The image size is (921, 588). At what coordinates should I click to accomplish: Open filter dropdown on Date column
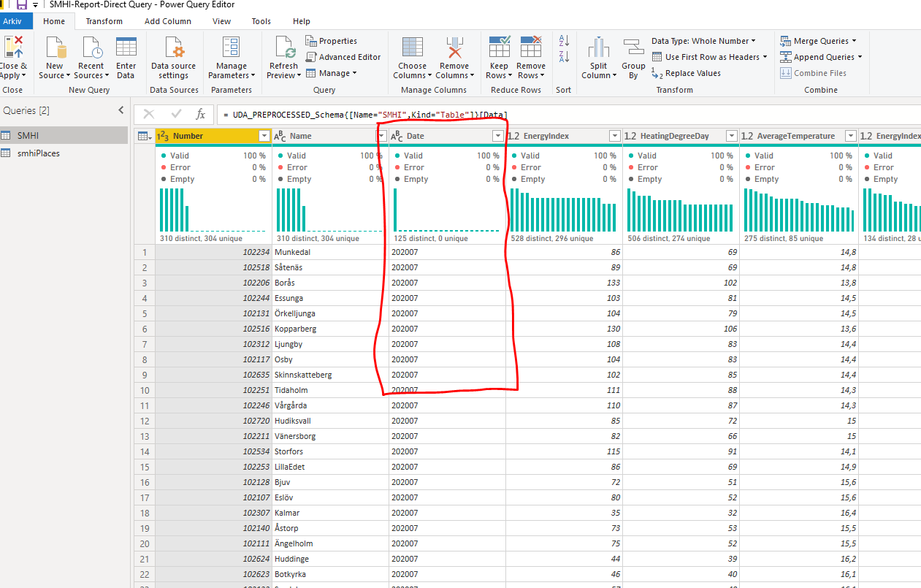coord(498,136)
